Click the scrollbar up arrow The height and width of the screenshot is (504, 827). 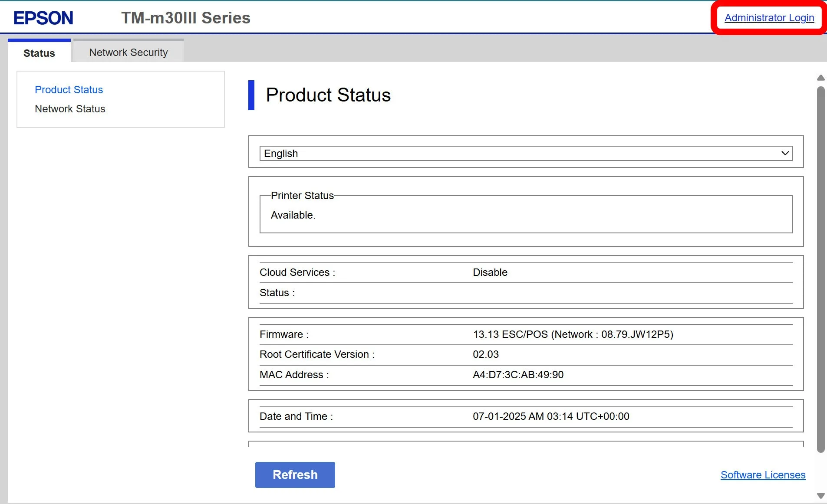[820, 78]
